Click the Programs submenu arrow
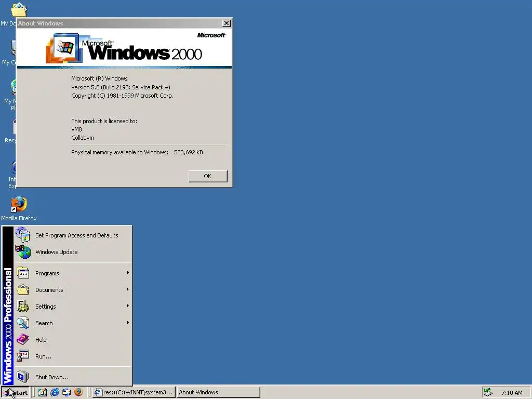This screenshot has width=532, height=399. point(128,273)
